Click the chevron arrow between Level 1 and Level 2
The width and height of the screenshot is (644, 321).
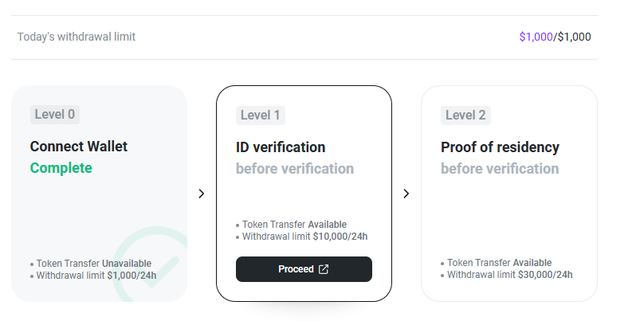tap(406, 194)
